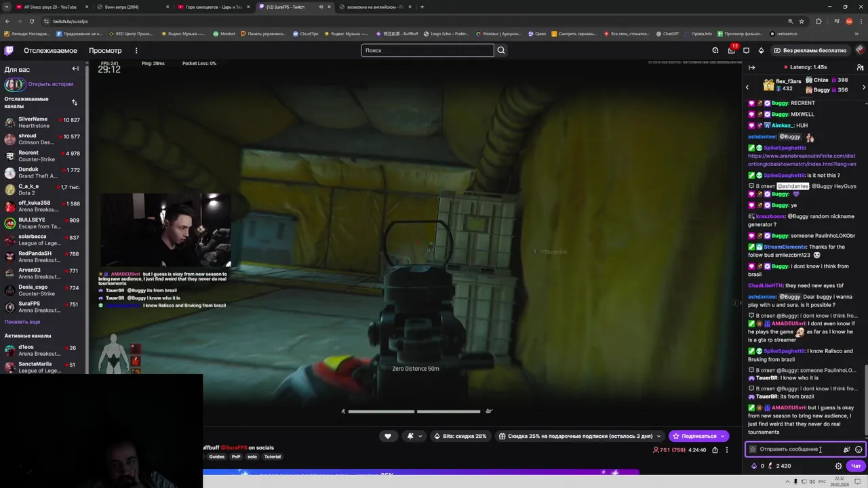The height and width of the screenshot is (488, 868).
Task: Click the search magnifier button
Action: [501, 50]
